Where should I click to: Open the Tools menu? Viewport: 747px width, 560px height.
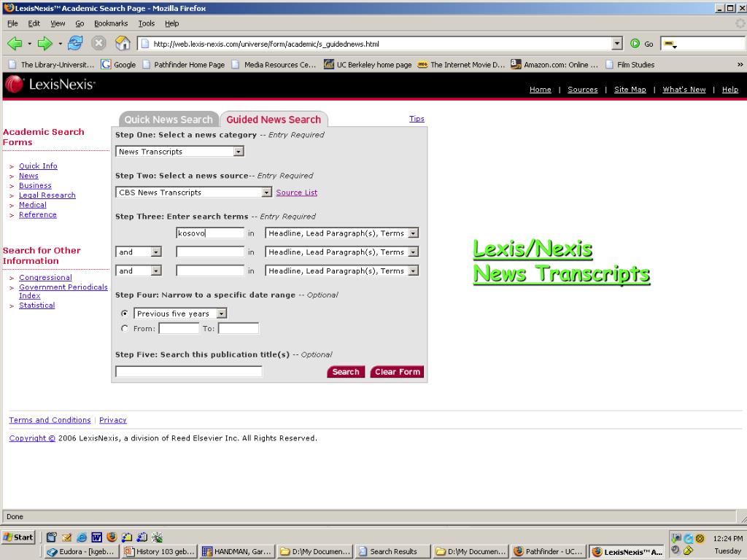pyautogui.click(x=146, y=23)
